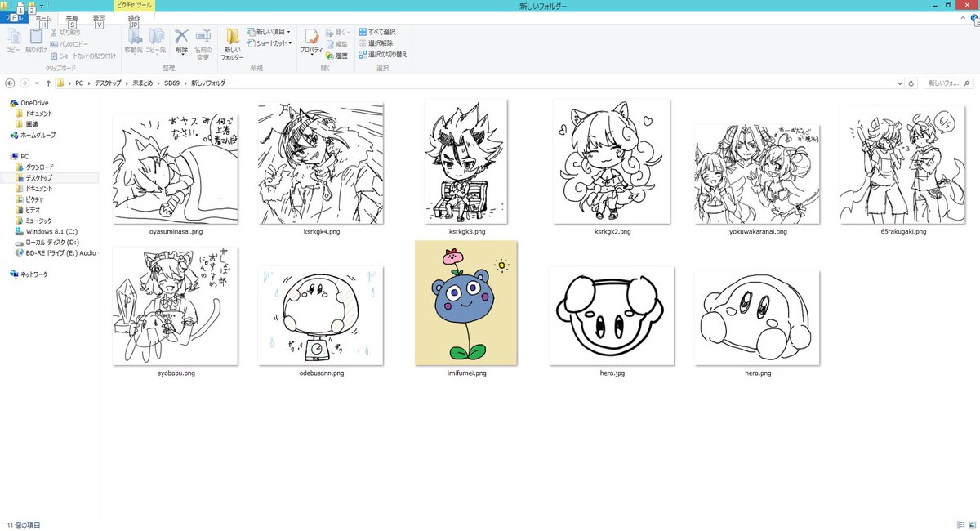This screenshot has width=980, height=531.
Task: Click Copy path (パスのコピー)
Action: tap(69, 44)
